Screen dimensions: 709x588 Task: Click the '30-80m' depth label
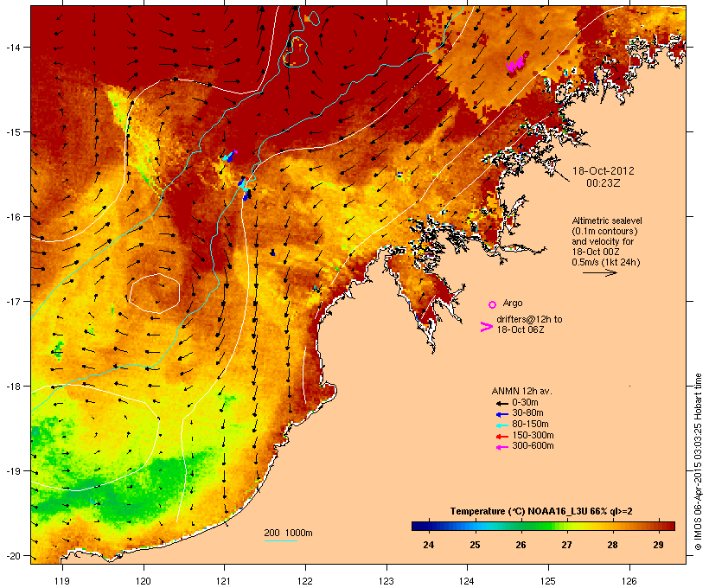coord(527,413)
